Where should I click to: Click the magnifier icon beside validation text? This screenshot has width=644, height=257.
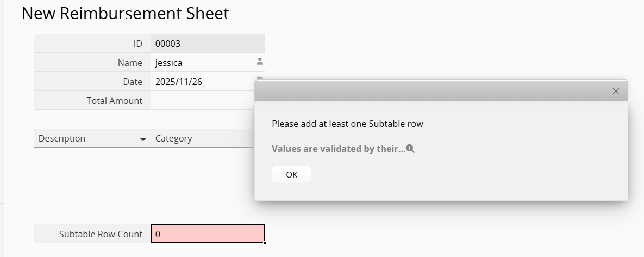[x=410, y=149]
